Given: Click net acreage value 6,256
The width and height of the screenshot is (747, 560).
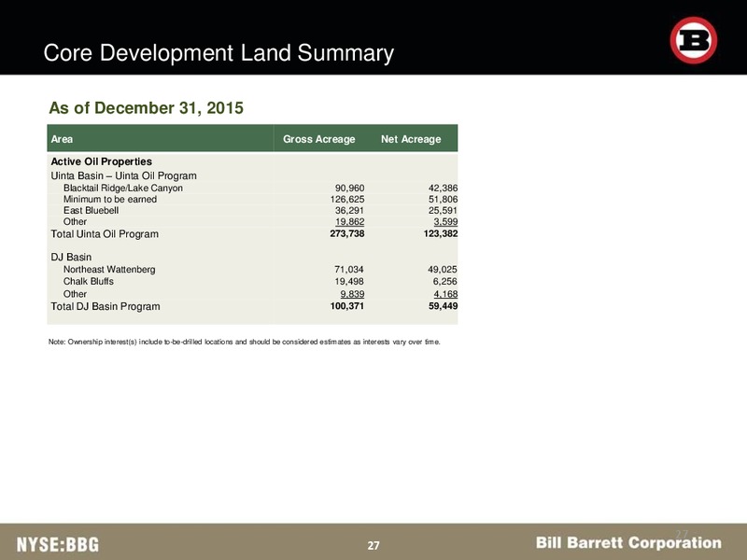Looking at the screenshot, I should pyautogui.click(x=445, y=282).
